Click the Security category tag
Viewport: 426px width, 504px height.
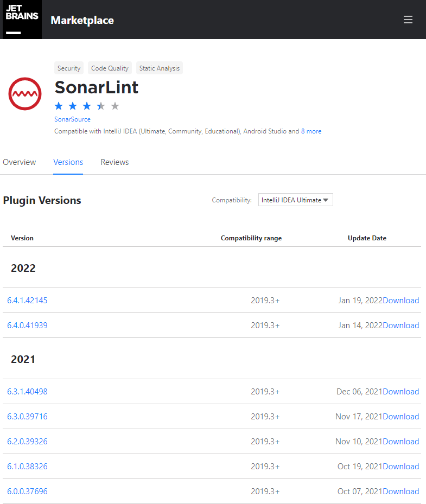point(69,68)
